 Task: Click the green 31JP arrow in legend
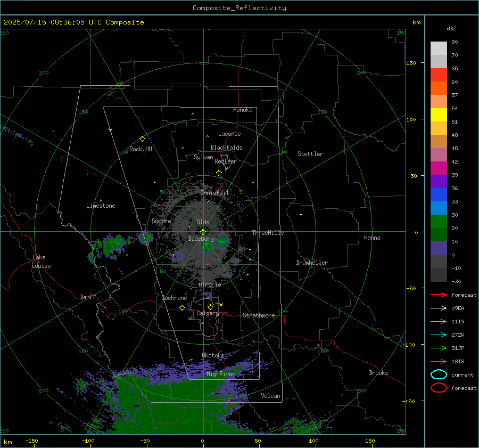click(x=439, y=348)
